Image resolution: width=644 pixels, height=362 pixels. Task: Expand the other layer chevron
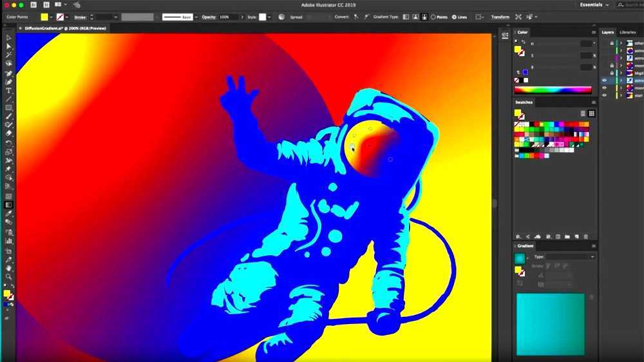coord(621,43)
